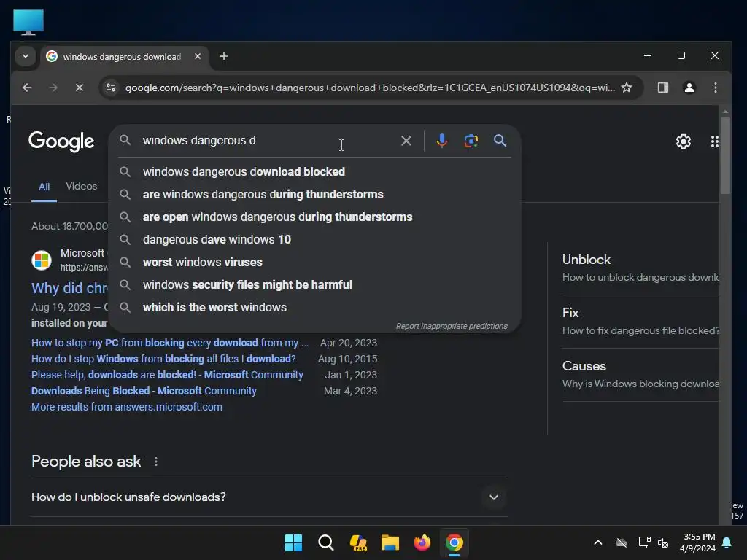Clear the Google search box text
747x560 pixels.
point(406,141)
